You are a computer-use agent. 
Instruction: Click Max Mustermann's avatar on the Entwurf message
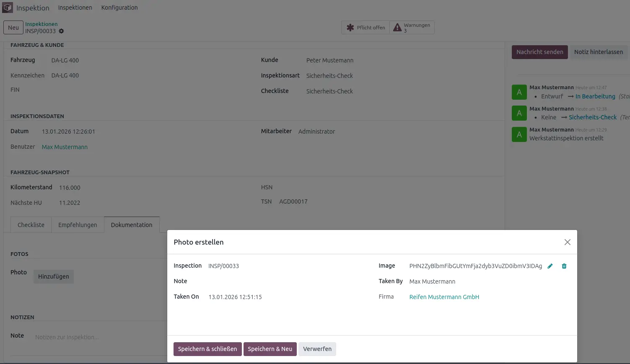click(x=519, y=92)
